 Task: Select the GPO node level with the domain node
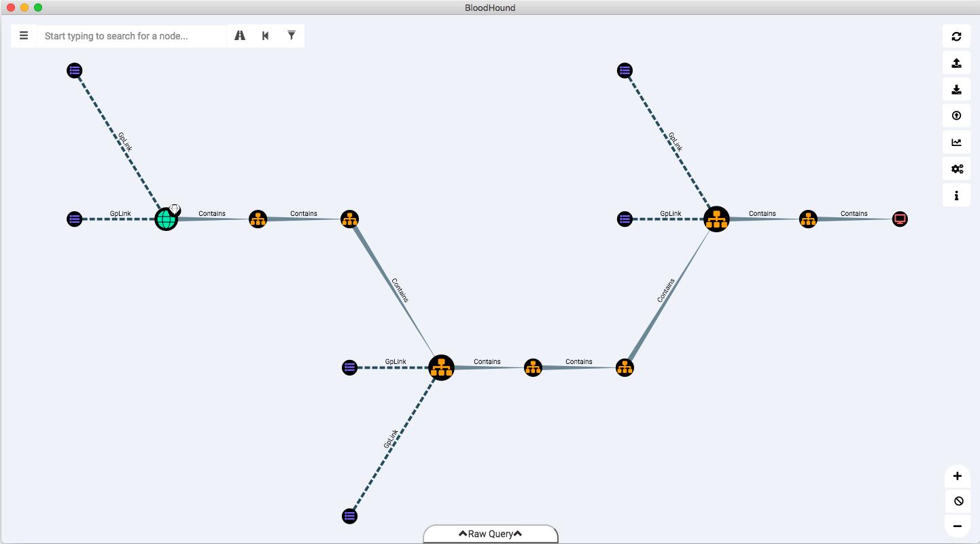tap(75, 219)
